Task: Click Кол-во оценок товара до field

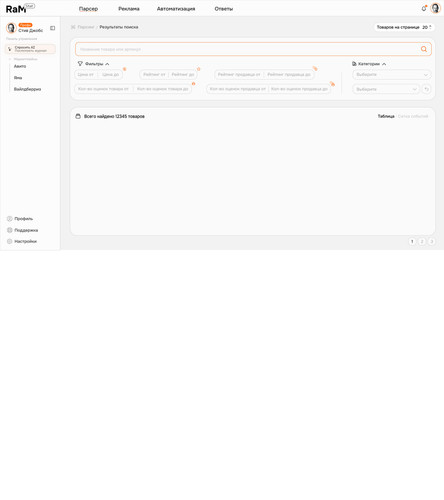Action: [x=163, y=89]
